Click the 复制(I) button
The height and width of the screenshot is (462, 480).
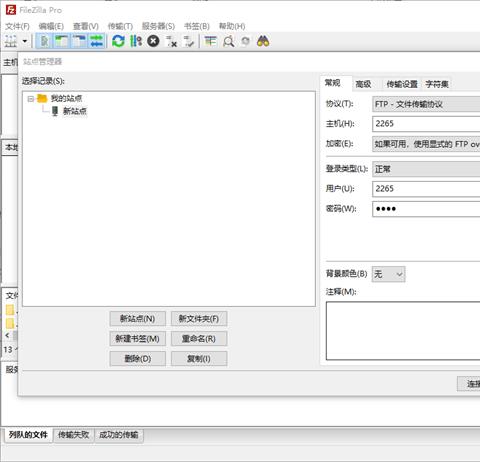199,359
